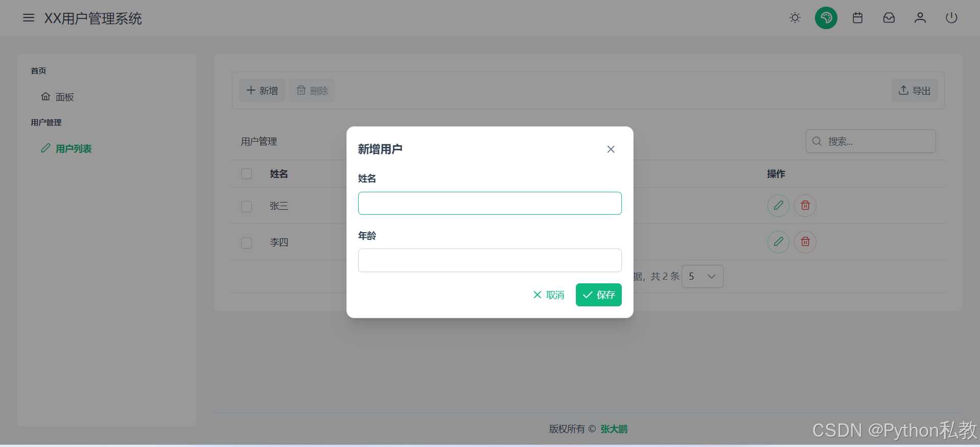Focus the 姓名 input field
980x447 pixels.
point(490,204)
